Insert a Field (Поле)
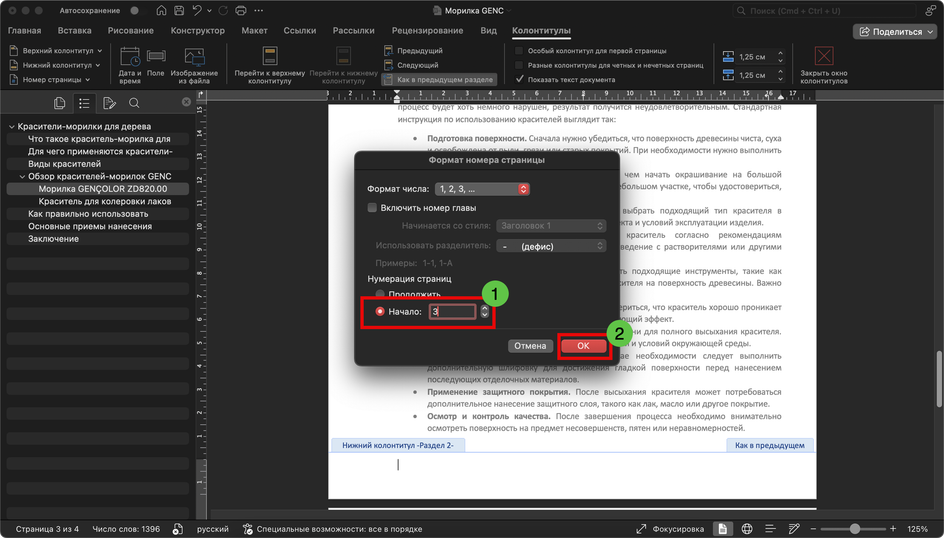This screenshot has height=538, width=944. coord(155,63)
